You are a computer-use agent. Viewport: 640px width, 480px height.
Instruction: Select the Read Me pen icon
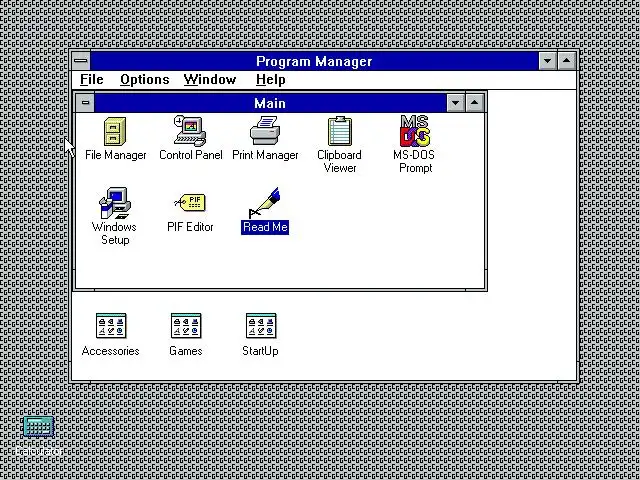(265, 203)
